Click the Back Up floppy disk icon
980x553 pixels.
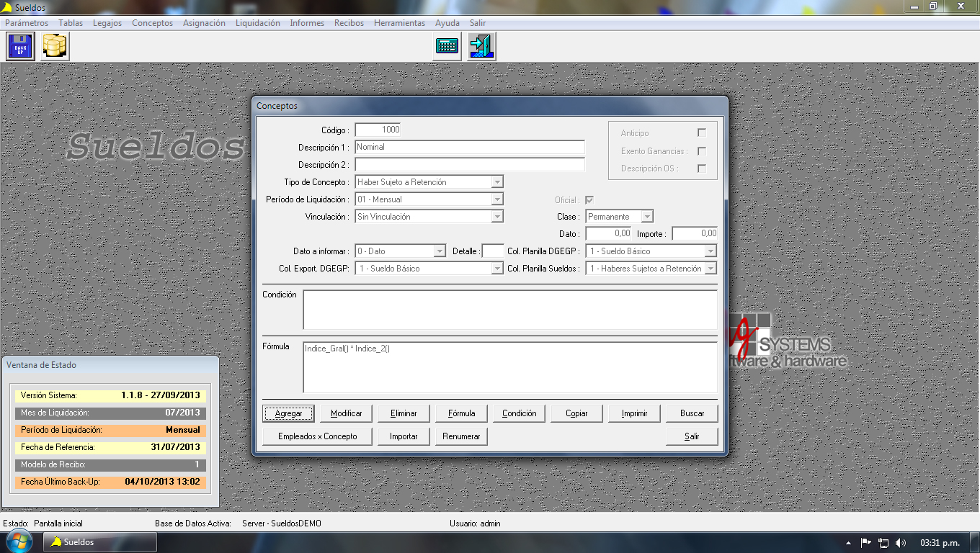(x=20, y=47)
